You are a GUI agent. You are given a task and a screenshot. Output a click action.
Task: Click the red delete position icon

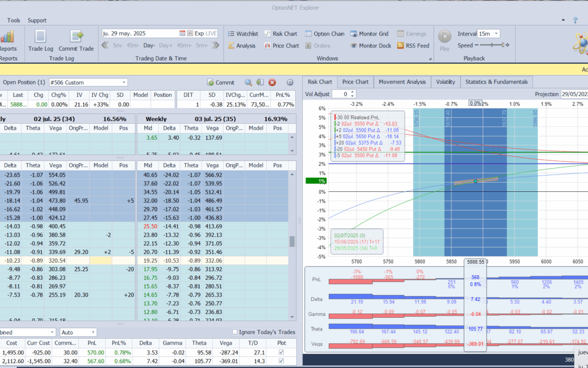272,82
